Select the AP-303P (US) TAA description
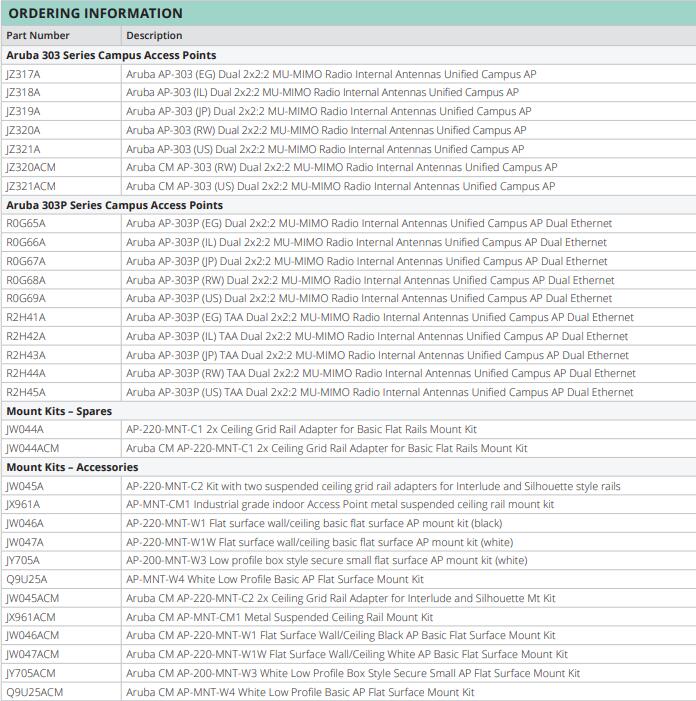The width and height of the screenshot is (696, 701). (380, 393)
